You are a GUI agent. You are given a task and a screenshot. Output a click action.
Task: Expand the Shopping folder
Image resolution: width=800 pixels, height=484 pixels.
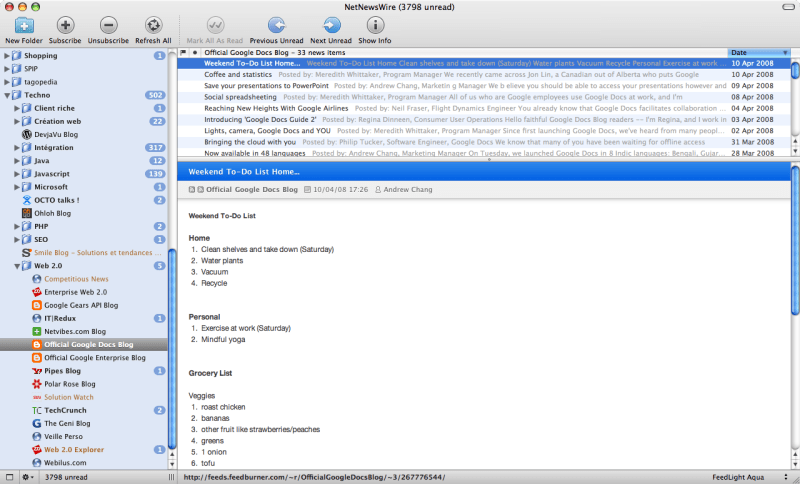(7, 56)
